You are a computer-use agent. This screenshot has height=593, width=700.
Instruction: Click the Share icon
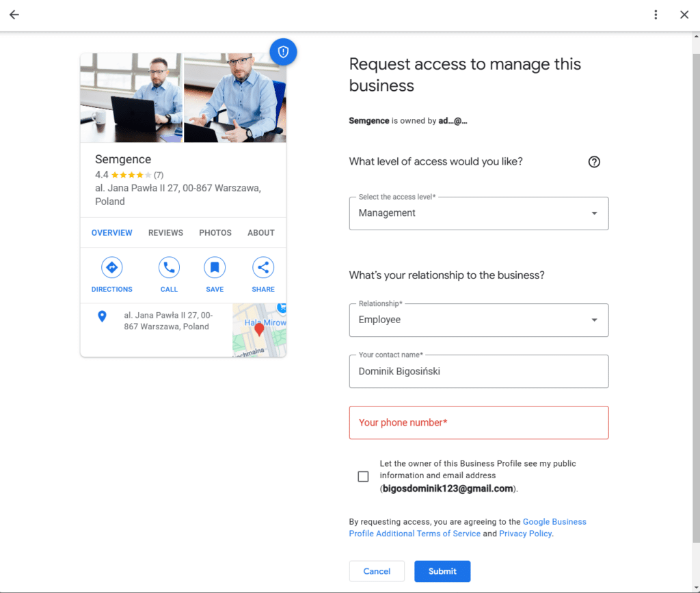[x=263, y=267]
